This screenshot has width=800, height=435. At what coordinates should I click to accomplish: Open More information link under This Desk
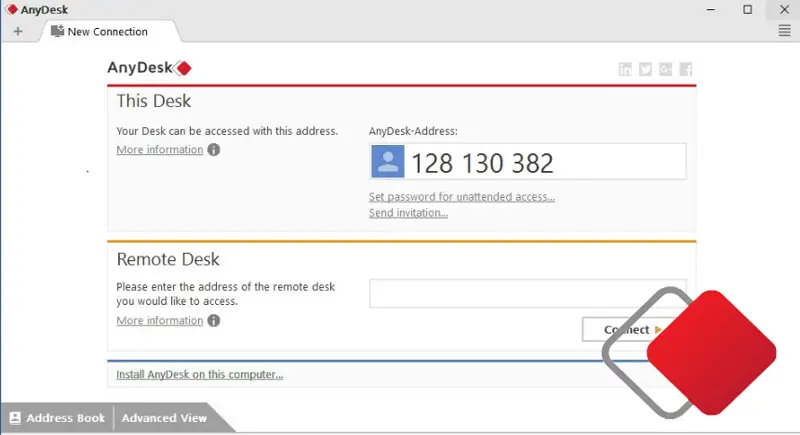click(x=159, y=150)
